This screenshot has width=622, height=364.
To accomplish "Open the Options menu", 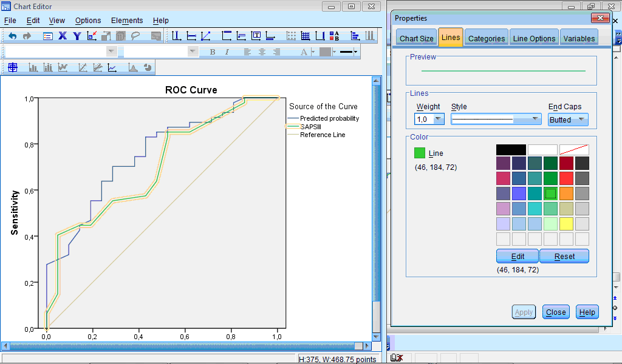I will tap(88, 21).
